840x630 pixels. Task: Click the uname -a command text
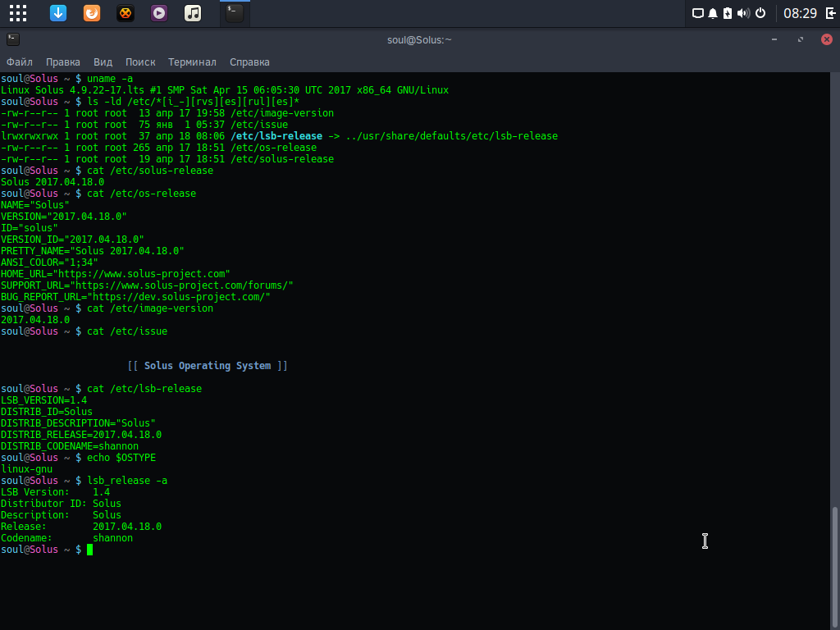point(110,79)
